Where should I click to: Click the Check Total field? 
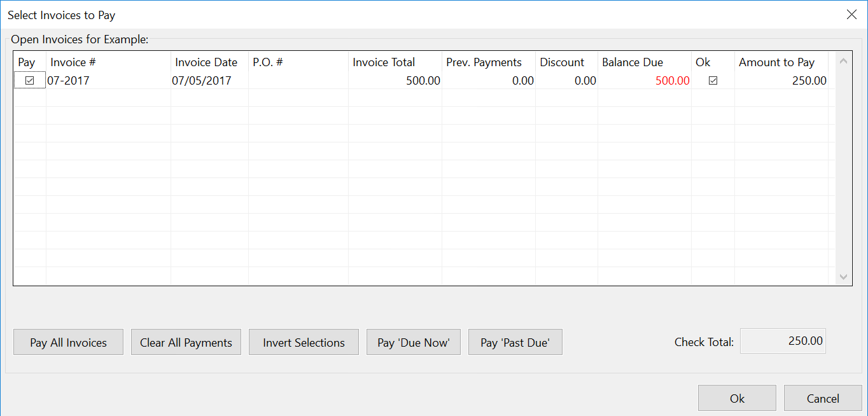click(782, 341)
